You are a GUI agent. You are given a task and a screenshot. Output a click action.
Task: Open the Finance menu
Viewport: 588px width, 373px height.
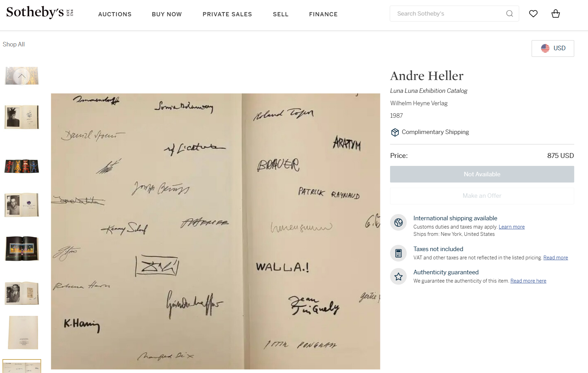[323, 14]
